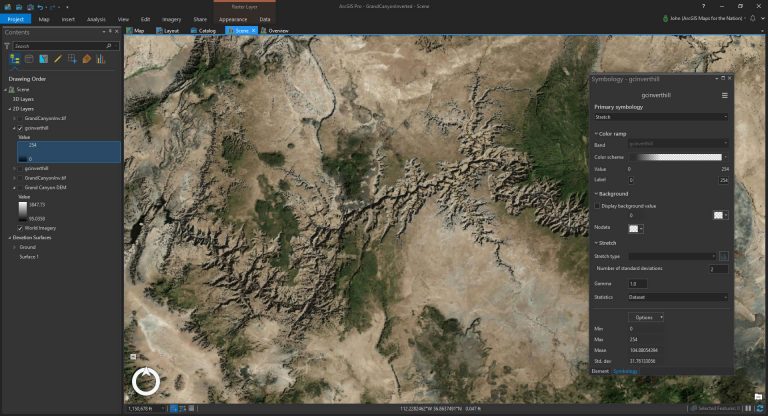768x416 pixels.
Task: Click the List By Snapping icon
Action: (x=72, y=59)
